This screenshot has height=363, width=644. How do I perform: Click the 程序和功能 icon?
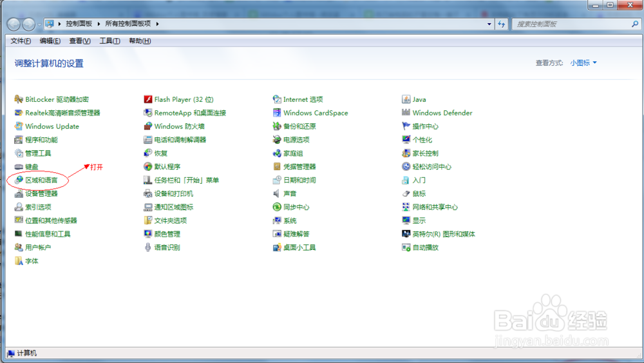[x=19, y=140]
